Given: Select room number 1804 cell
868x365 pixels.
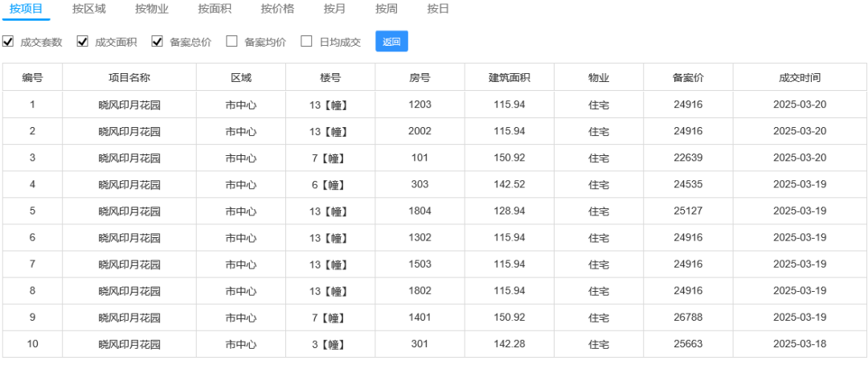Looking at the screenshot, I should click(x=420, y=211).
